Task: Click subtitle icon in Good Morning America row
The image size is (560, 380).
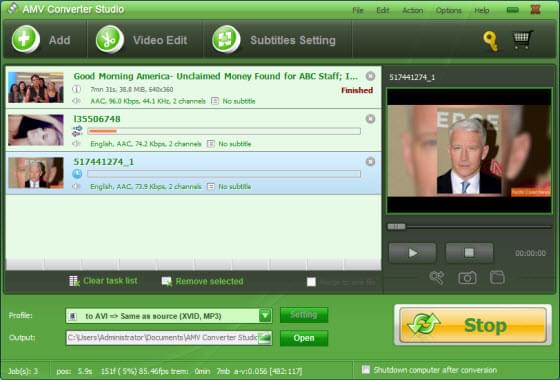Action: pos(215,101)
